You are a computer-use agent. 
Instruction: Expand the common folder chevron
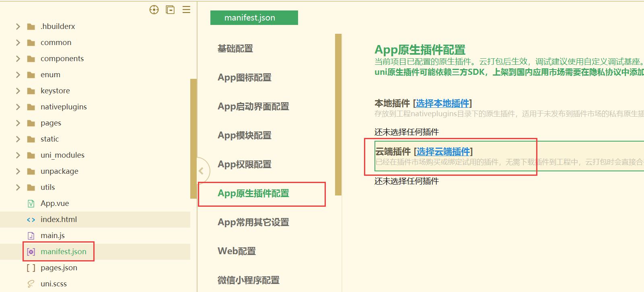[18, 43]
